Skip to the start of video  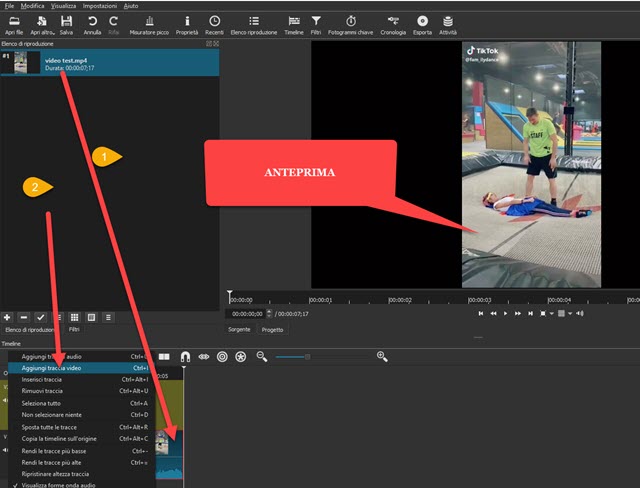point(481,313)
